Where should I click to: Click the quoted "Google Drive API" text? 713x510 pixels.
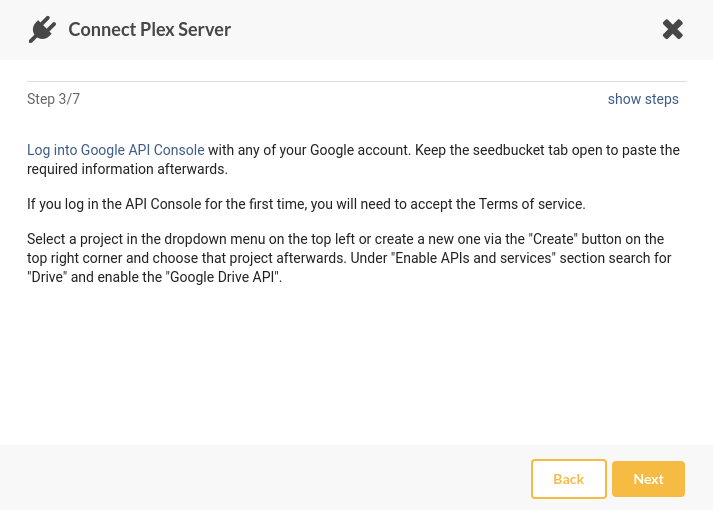click(223, 277)
